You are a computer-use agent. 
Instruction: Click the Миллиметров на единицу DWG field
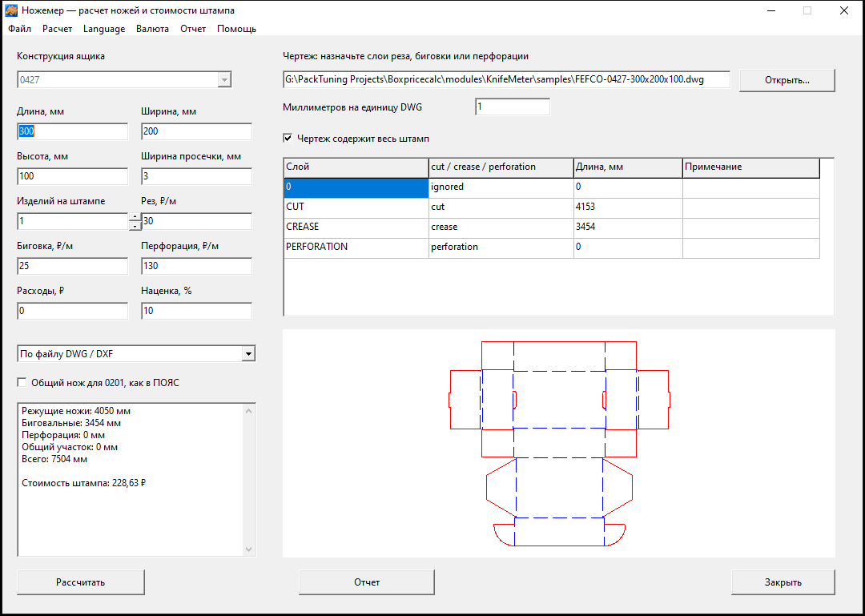click(513, 107)
